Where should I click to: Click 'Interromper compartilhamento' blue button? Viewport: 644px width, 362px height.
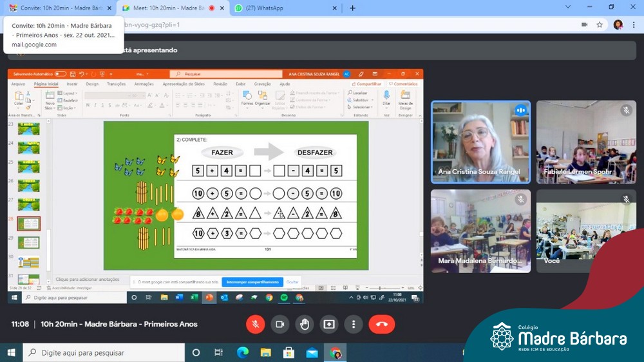click(252, 282)
